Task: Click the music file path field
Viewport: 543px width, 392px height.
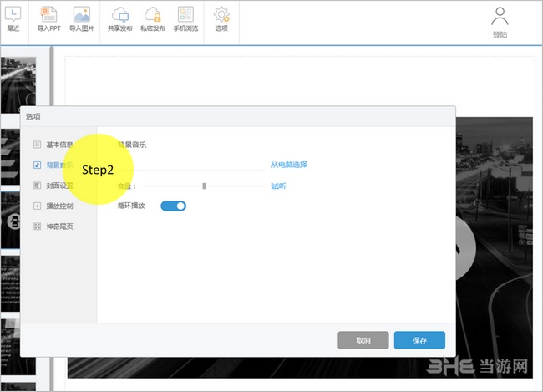Action: pyautogui.click(x=191, y=165)
